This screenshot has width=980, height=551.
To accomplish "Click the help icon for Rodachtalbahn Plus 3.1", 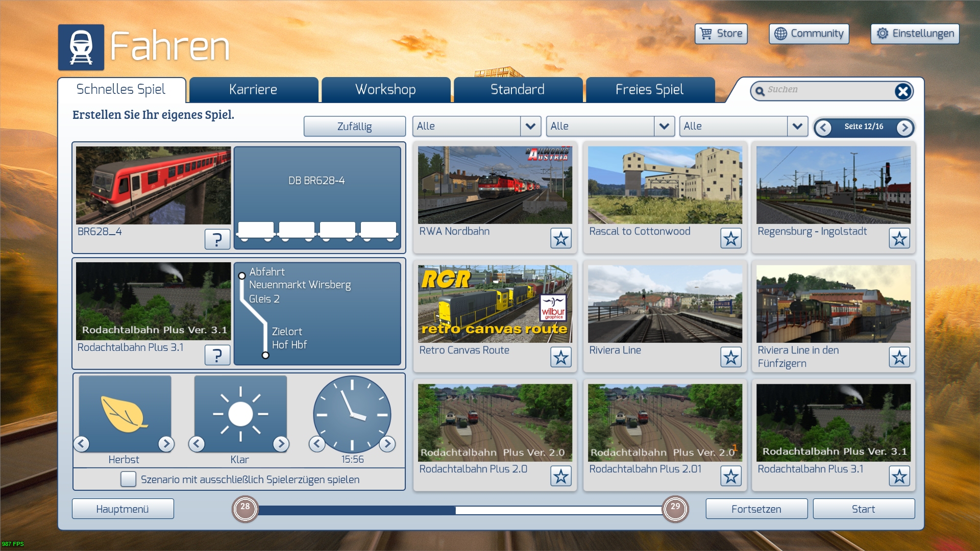I will (x=217, y=355).
